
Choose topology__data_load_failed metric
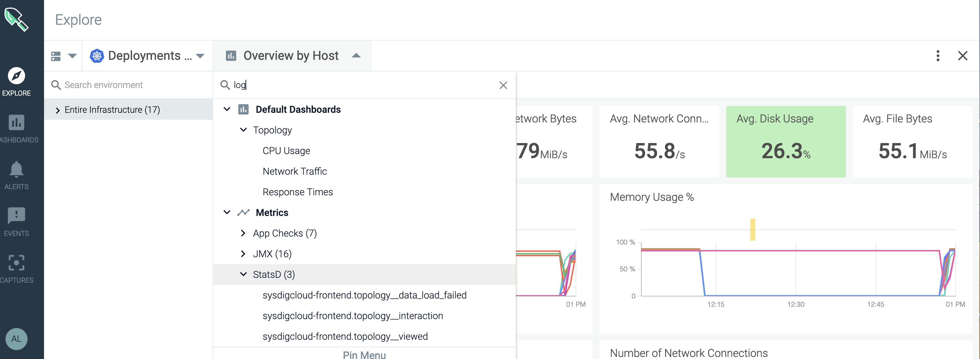(x=364, y=295)
